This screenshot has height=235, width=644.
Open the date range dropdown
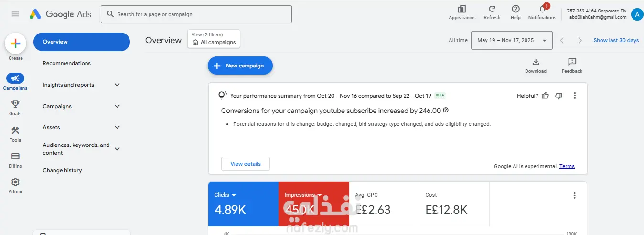[x=511, y=41]
